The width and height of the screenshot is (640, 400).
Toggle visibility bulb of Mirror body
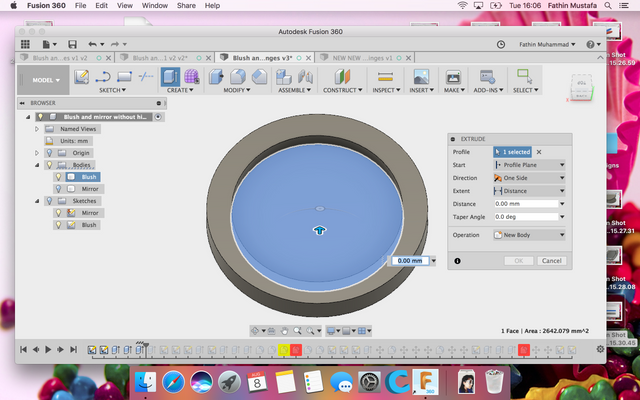58,189
